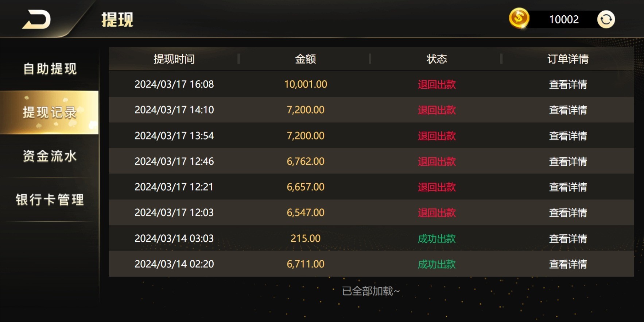Open the 自助提现 tab
The image size is (644, 322).
(50, 69)
